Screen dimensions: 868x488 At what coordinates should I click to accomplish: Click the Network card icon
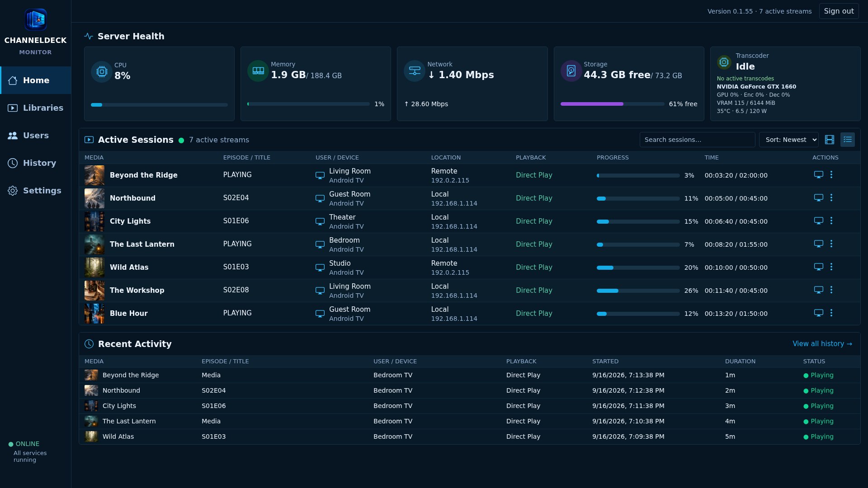[x=415, y=71]
